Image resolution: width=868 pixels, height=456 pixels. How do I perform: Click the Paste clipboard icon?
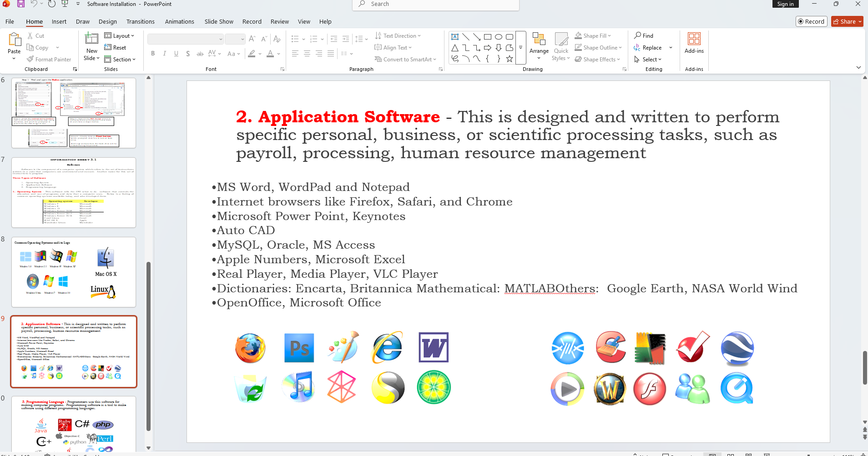pos(14,40)
